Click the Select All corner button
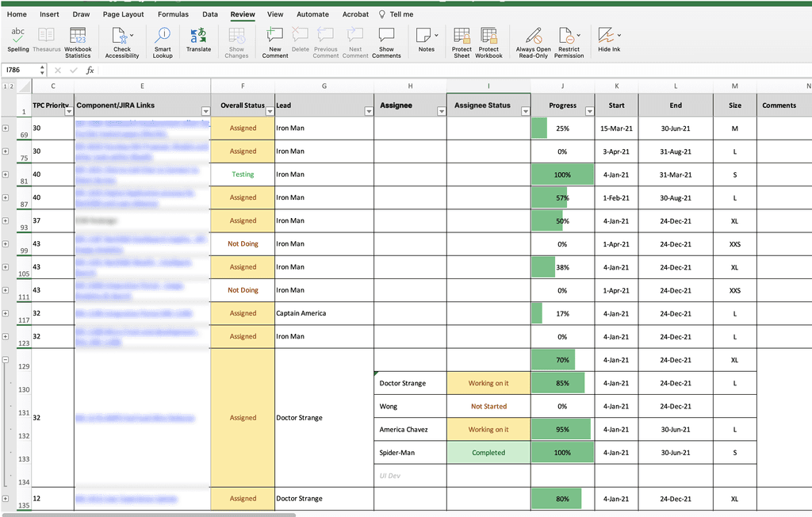This screenshot has height=517, width=812. 24,86
